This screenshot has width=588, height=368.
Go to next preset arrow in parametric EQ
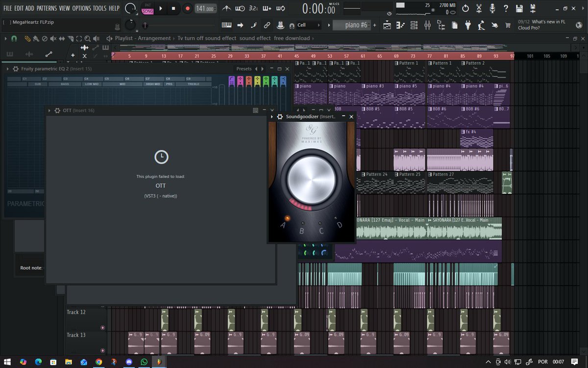pyautogui.click(x=263, y=69)
